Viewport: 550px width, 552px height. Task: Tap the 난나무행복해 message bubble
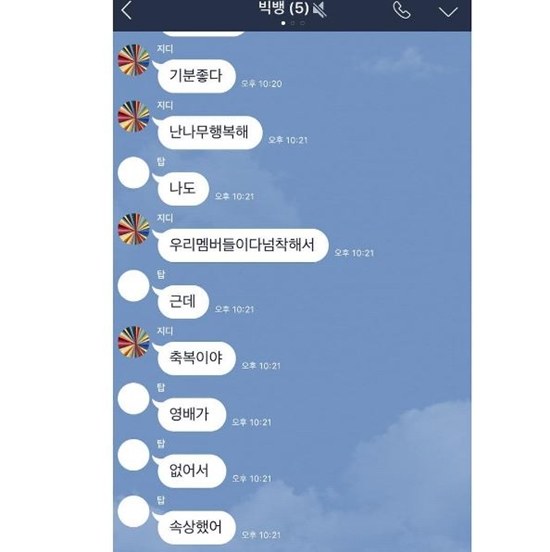[210, 132]
